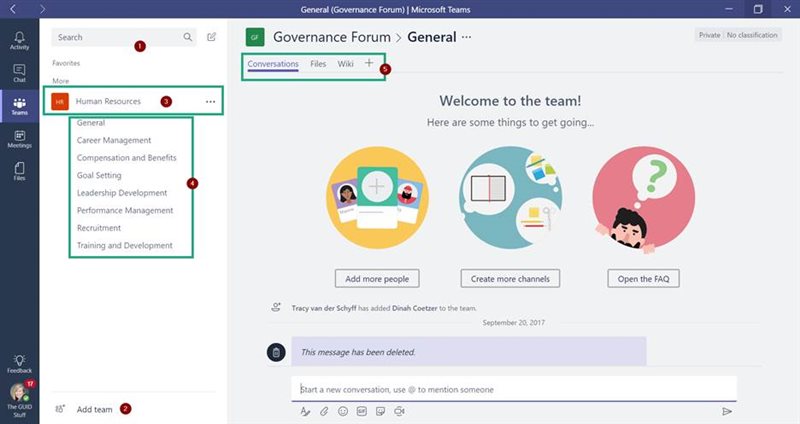The image size is (800, 424).
Task: Open General channel more options ellipsis
Action: 466,37
